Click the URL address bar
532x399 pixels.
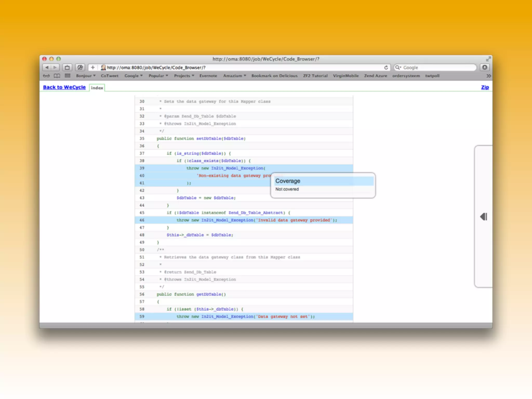tap(242, 68)
